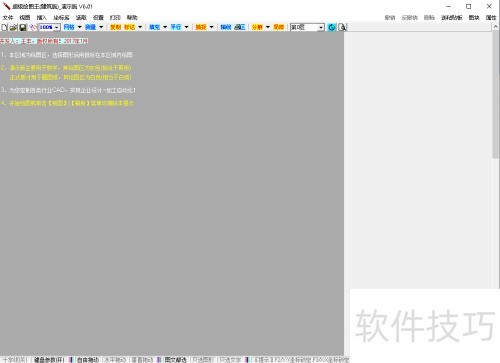500x363 pixels.
Task: Open the 帮助 menu
Action: click(x=132, y=17)
